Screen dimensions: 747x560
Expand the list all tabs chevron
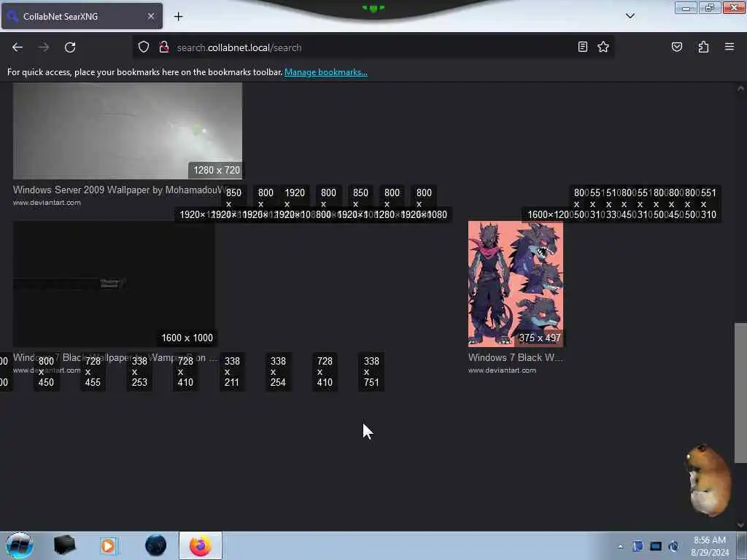(630, 16)
